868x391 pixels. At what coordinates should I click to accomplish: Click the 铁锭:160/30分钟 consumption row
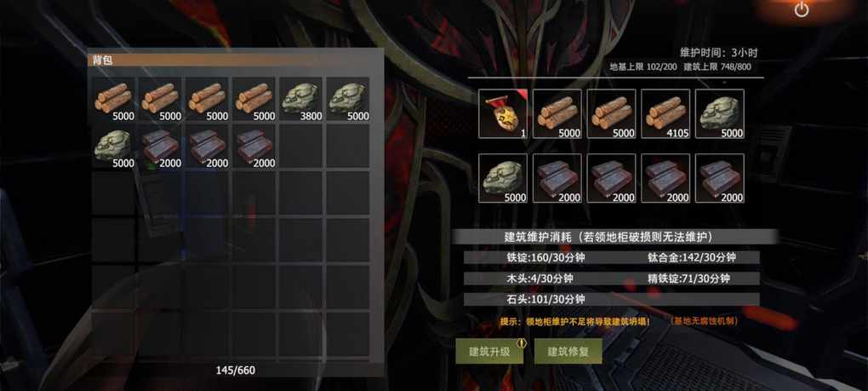point(611,257)
